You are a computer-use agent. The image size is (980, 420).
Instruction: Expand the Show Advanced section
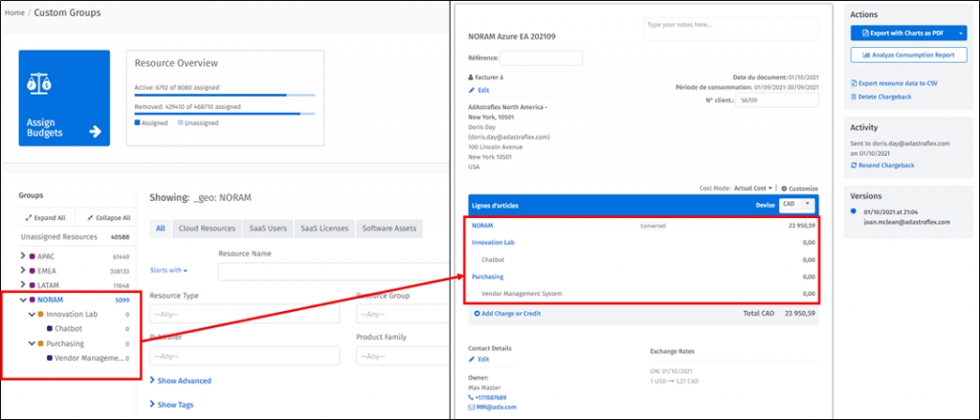pyautogui.click(x=154, y=381)
